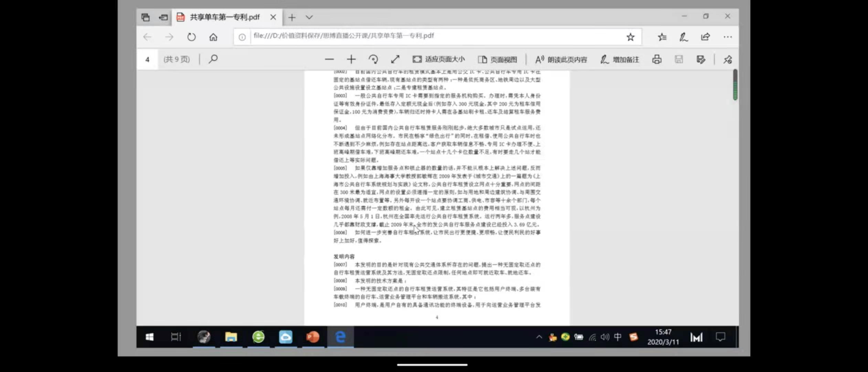
Task: Open a new browser tab
Action: click(x=292, y=17)
